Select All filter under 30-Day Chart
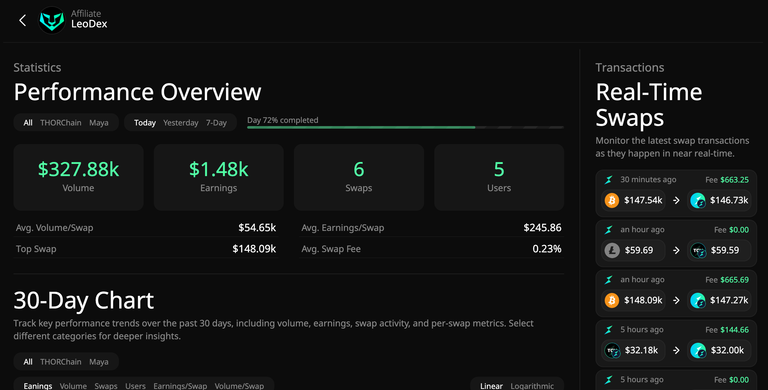Viewport: 768px width, 390px height. tap(28, 362)
